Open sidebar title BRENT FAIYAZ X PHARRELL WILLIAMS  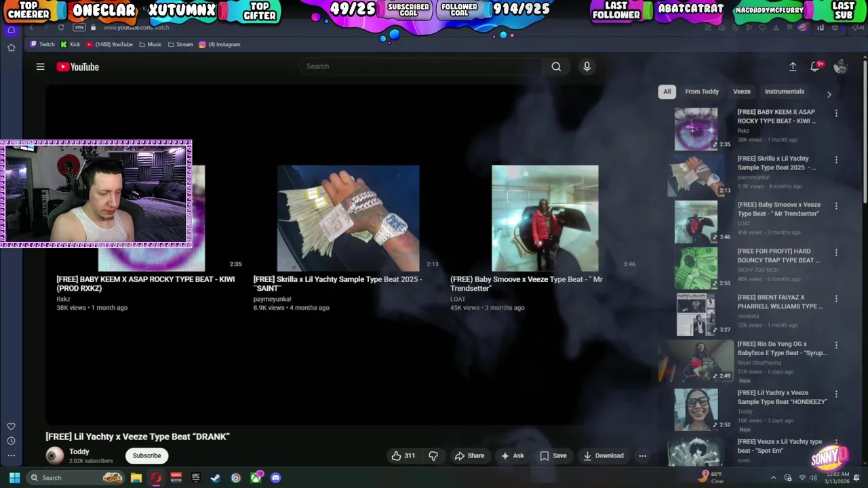(780, 302)
